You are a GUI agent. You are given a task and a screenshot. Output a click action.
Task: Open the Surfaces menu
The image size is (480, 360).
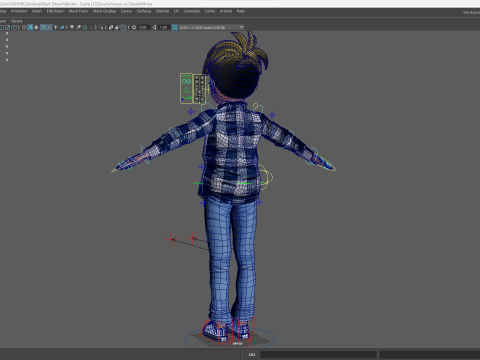144,11
